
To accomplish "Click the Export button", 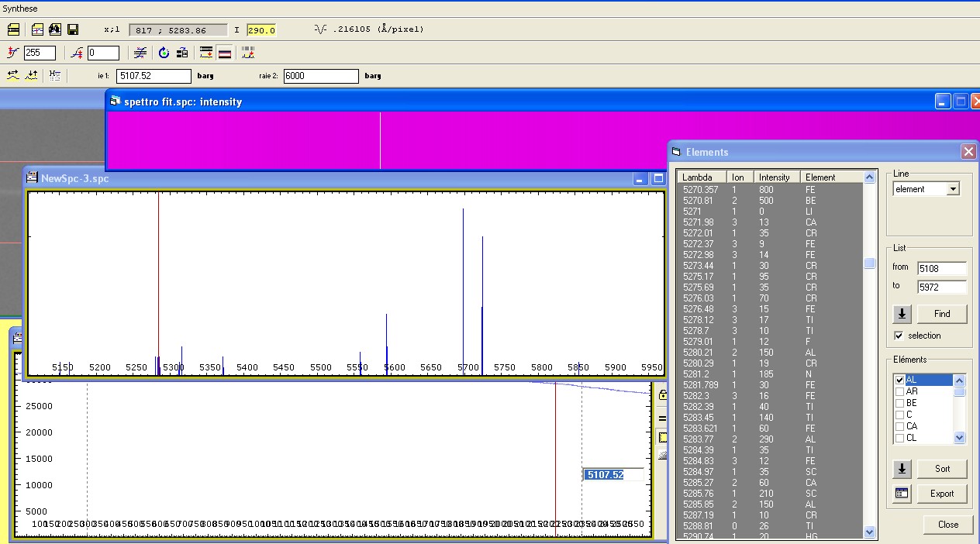I will pos(942,494).
